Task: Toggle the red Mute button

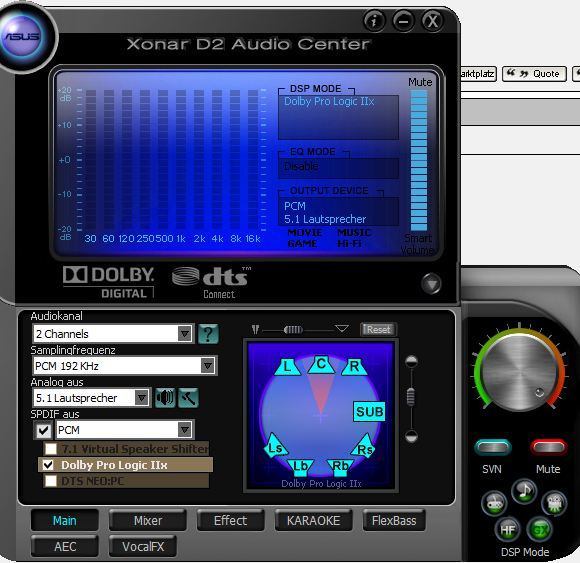Action: coord(549,447)
